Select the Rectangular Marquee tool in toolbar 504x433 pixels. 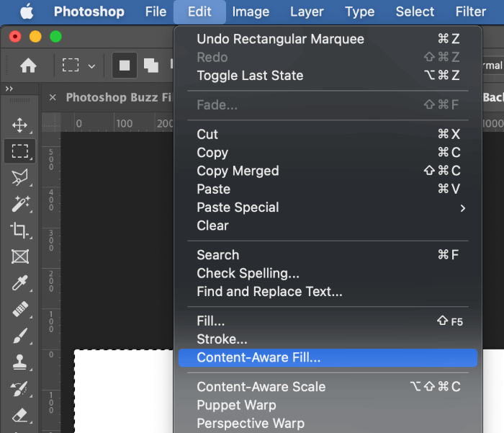(19, 151)
